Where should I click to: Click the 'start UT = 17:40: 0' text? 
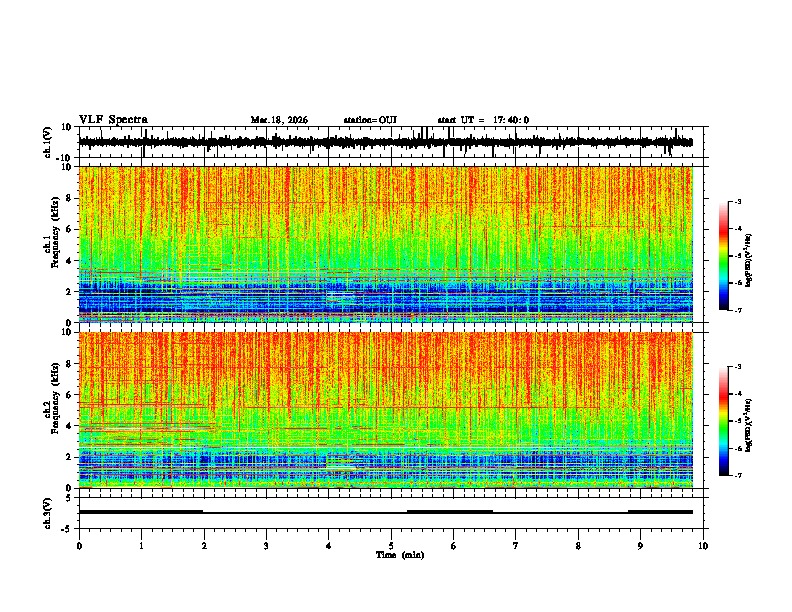483,120
